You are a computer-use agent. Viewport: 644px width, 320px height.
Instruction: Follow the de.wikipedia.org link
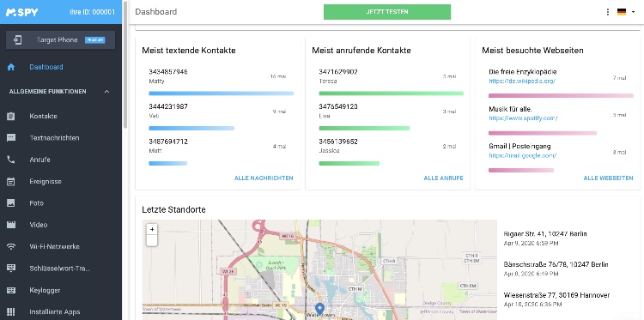tap(522, 82)
